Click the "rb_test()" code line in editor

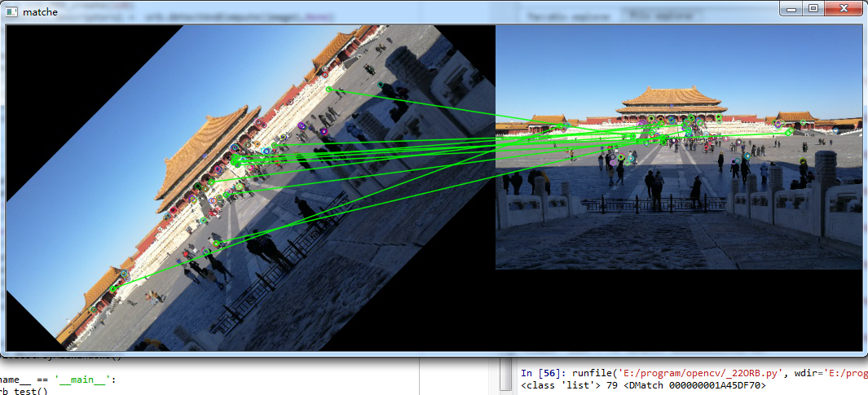(24, 391)
